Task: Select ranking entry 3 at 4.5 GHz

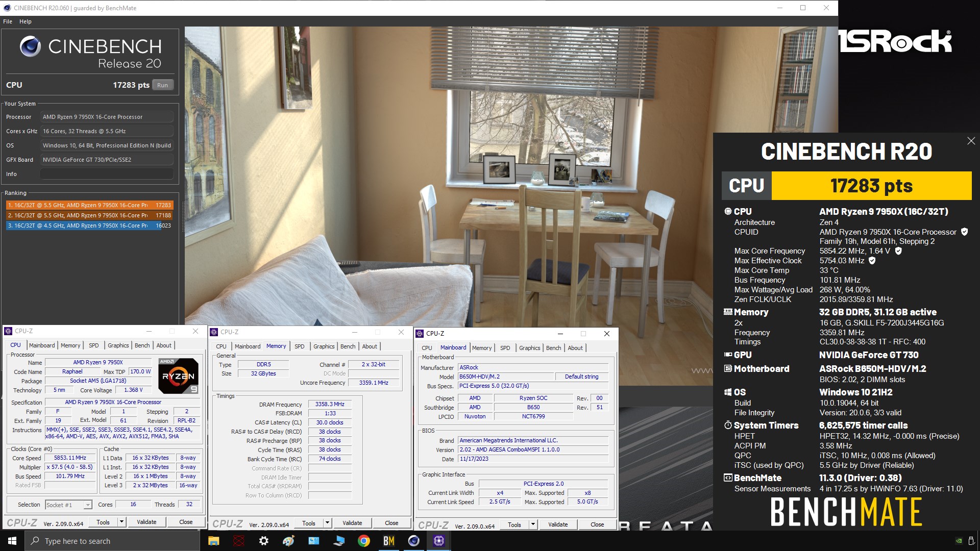Action: pos(90,226)
